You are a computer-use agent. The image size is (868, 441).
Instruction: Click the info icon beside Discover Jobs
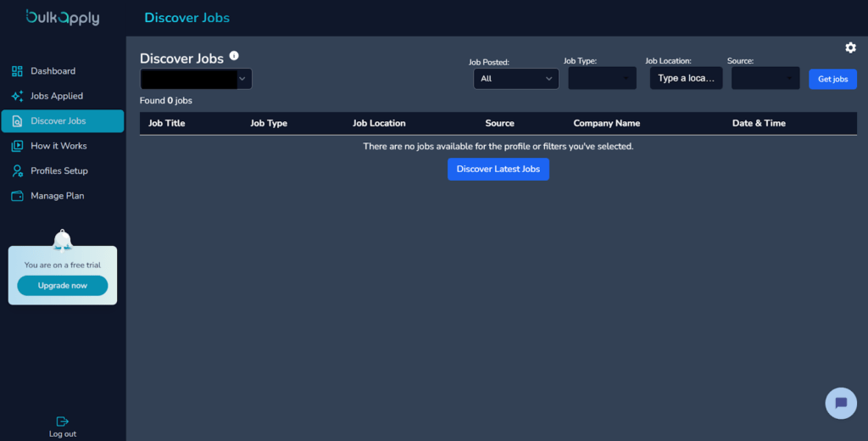coord(234,56)
